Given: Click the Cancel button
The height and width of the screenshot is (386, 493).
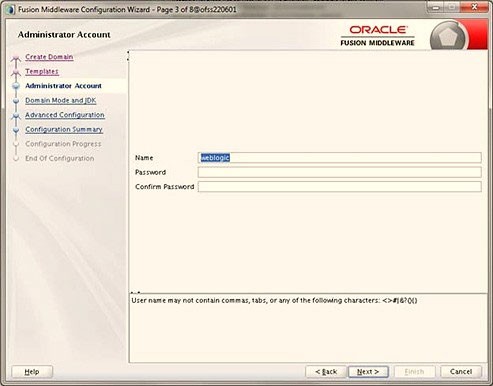Looking at the screenshot, I should pyautogui.click(x=461, y=372).
